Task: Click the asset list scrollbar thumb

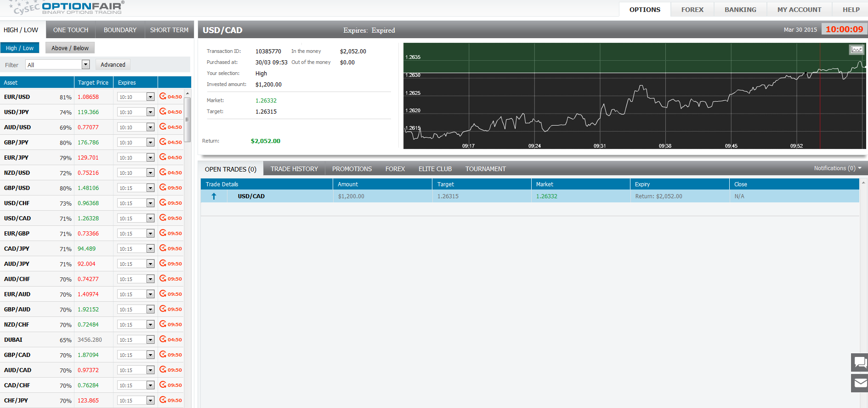Action: point(187,120)
